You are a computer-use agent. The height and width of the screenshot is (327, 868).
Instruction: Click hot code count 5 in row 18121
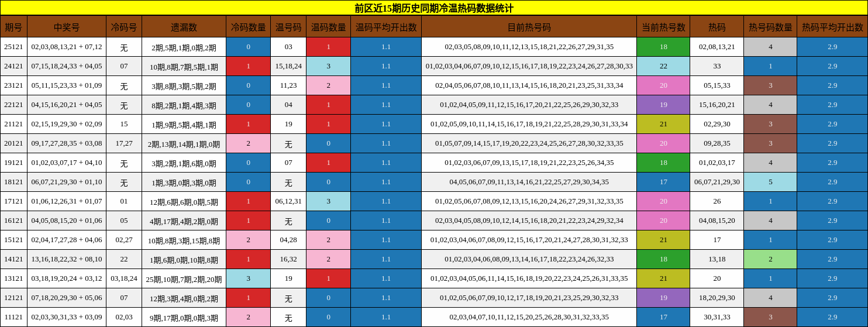tap(770, 182)
